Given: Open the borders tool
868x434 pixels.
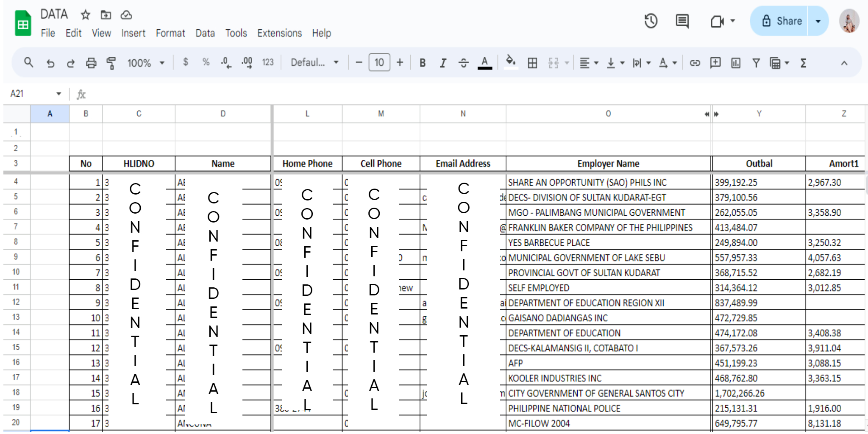Looking at the screenshot, I should click(532, 63).
